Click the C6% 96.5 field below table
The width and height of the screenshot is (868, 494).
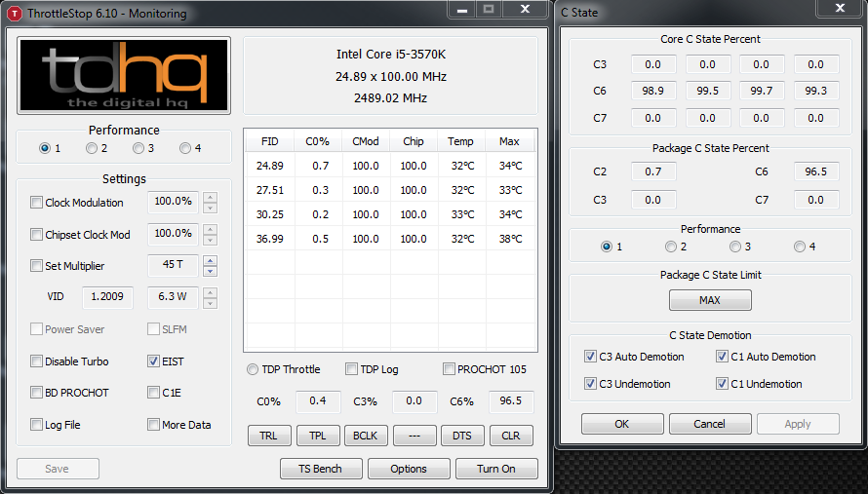(x=511, y=401)
